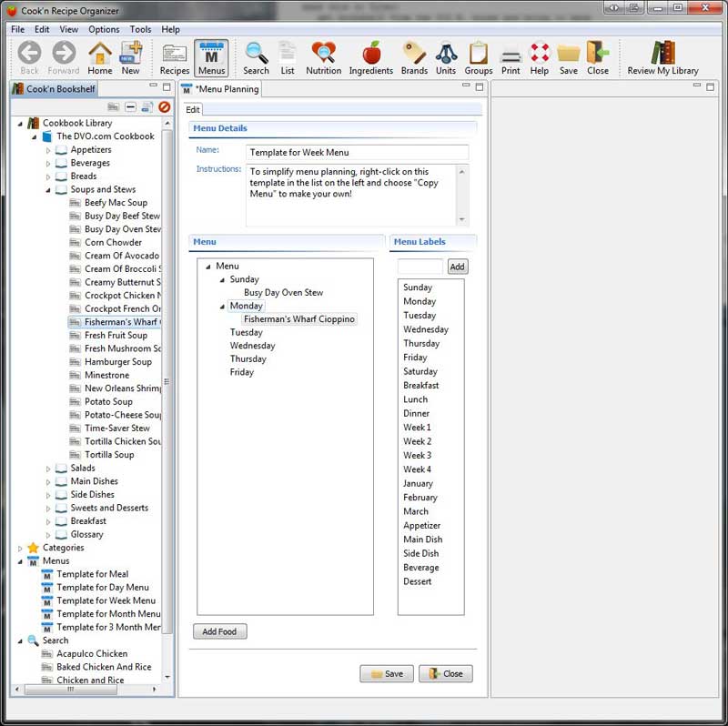Go Back with the arrow icon

[29, 58]
